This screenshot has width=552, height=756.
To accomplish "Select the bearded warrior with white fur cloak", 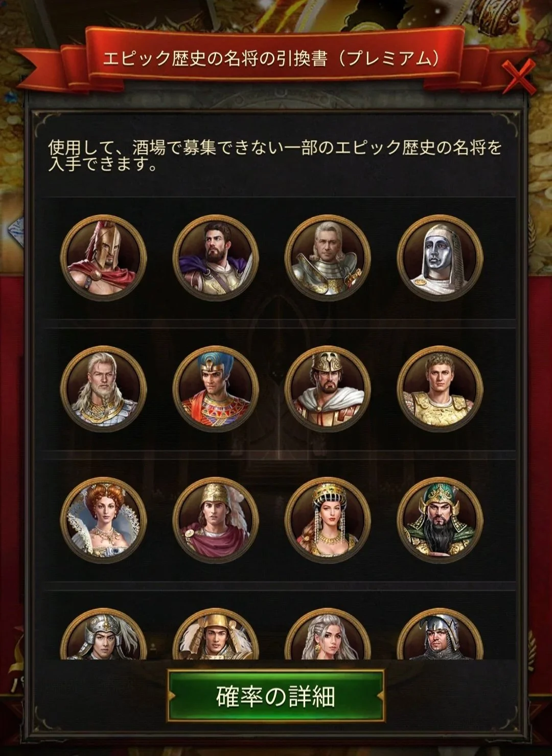I will (328, 389).
